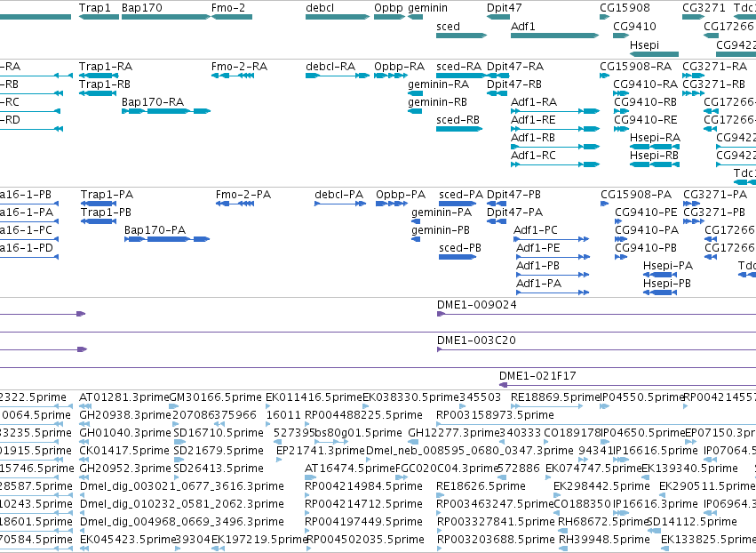Select the debcl gene label
This screenshot has width=756, height=553.
pos(320,8)
